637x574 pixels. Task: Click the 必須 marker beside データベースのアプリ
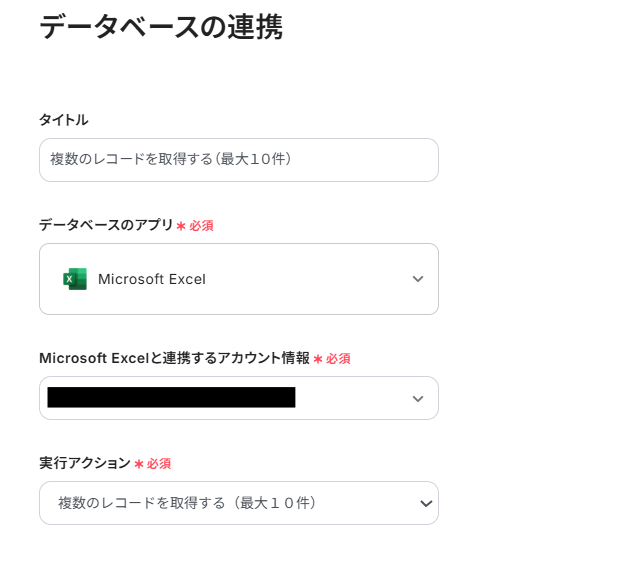pos(201,226)
